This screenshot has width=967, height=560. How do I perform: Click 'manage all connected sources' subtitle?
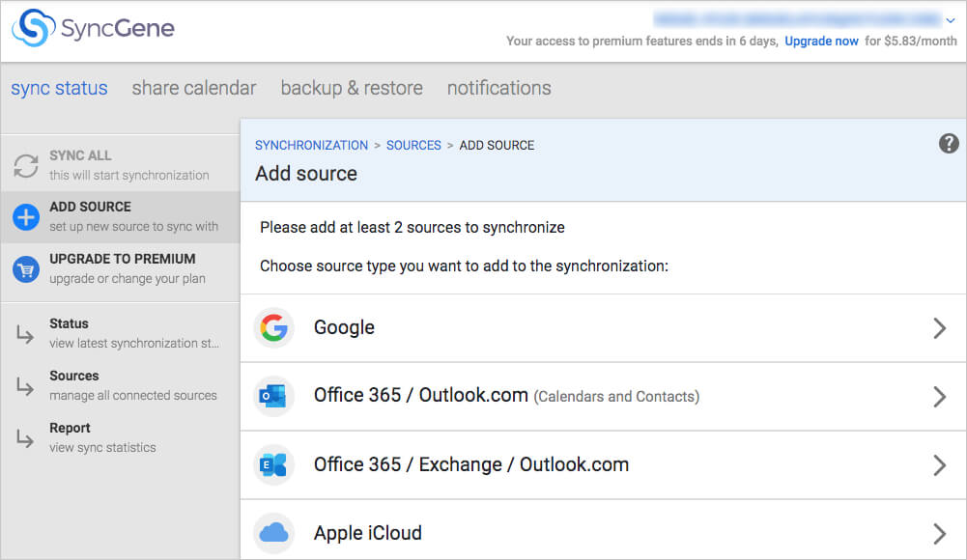[133, 396]
